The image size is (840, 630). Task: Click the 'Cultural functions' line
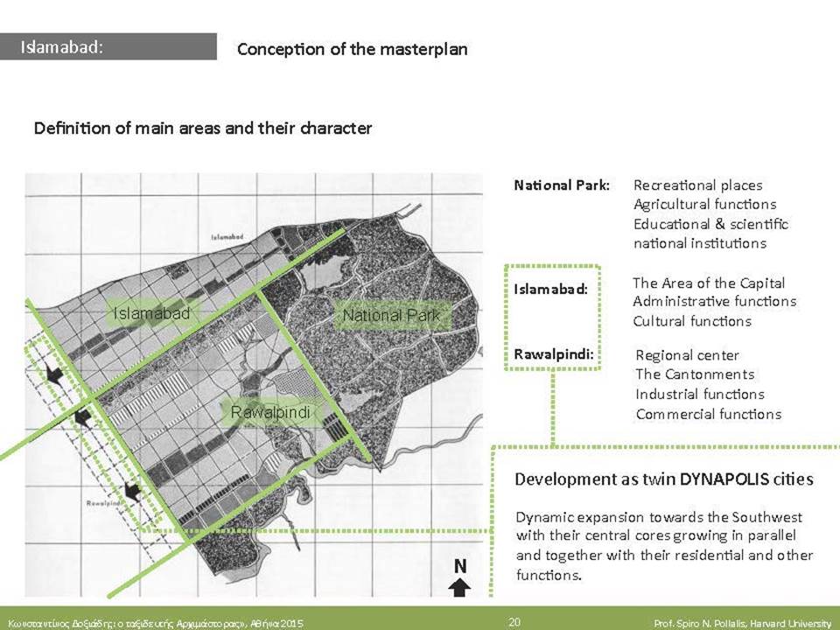tap(692, 321)
